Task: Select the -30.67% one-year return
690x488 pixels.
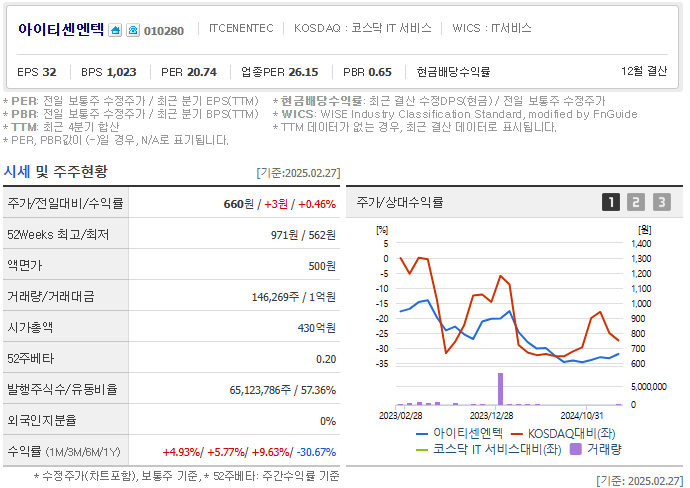Action: (x=316, y=452)
